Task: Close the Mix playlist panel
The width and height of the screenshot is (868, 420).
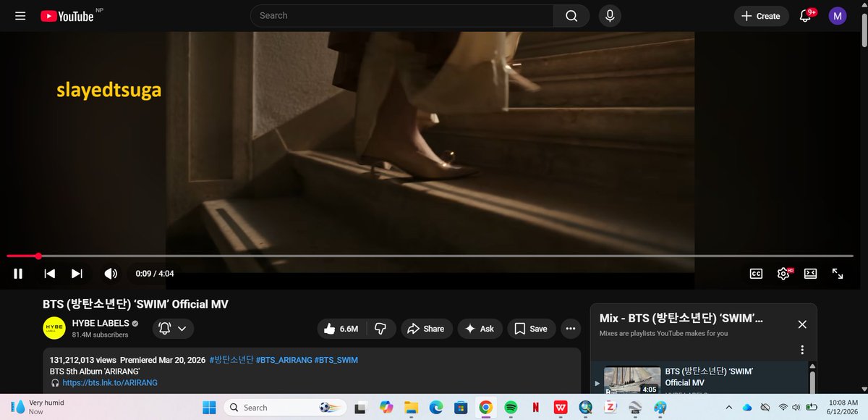Action: tap(802, 324)
